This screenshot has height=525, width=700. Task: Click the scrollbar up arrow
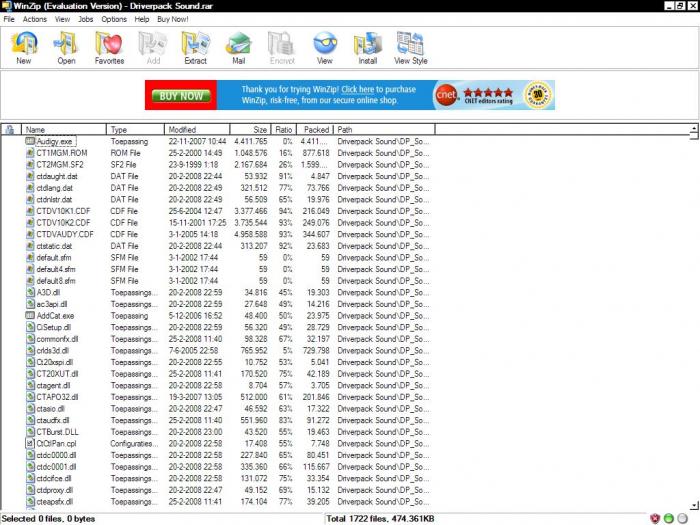point(694,129)
